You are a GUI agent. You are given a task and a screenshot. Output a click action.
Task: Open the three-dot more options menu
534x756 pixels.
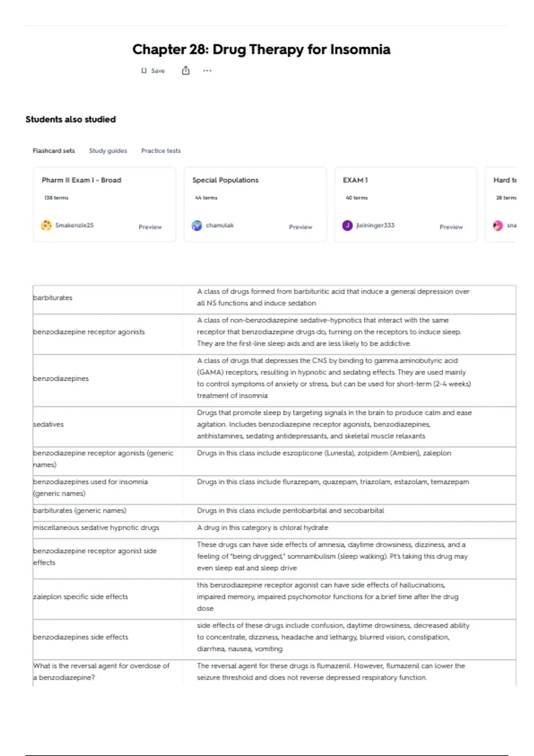[x=207, y=70]
